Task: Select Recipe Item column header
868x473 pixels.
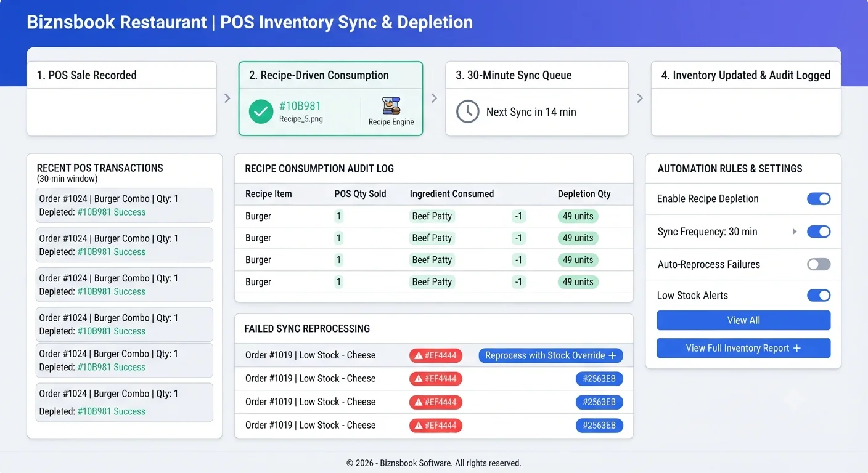Action: (268, 194)
